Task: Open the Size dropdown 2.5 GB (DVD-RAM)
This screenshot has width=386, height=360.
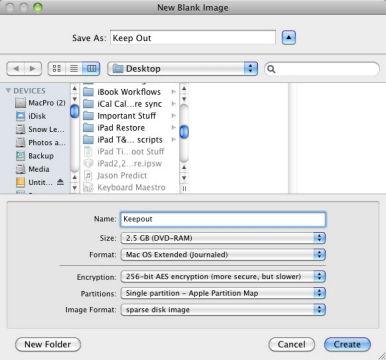Action: (223, 238)
